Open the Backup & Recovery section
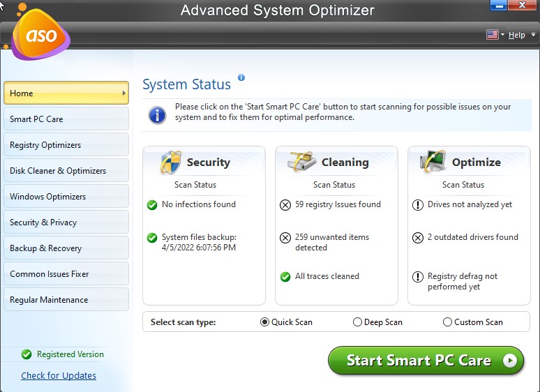The width and height of the screenshot is (540, 392). (66, 248)
